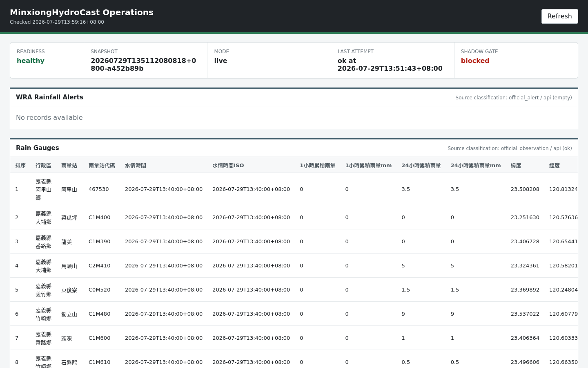Screen dimensions: 588x368
Task: Select latitude 23.508208
Action: [525, 189]
